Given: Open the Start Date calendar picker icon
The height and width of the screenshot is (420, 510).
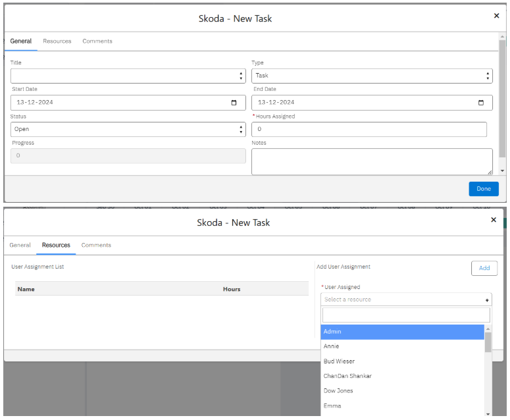Looking at the screenshot, I should coord(234,103).
